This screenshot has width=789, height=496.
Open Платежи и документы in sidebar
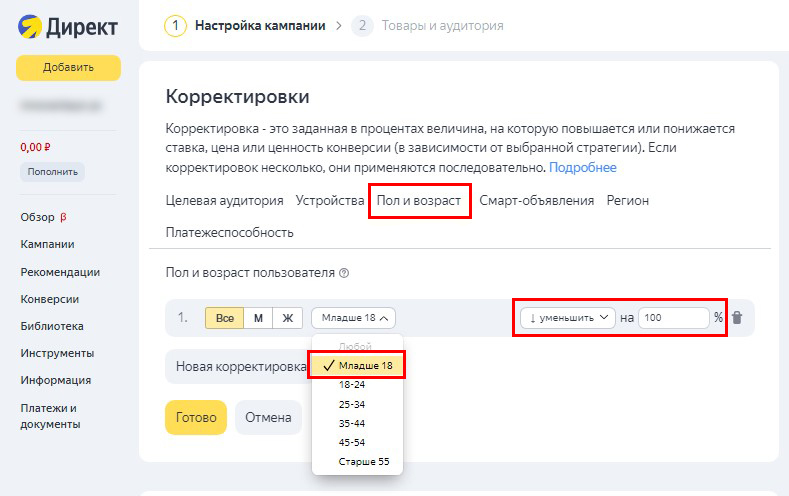(x=50, y=416)
